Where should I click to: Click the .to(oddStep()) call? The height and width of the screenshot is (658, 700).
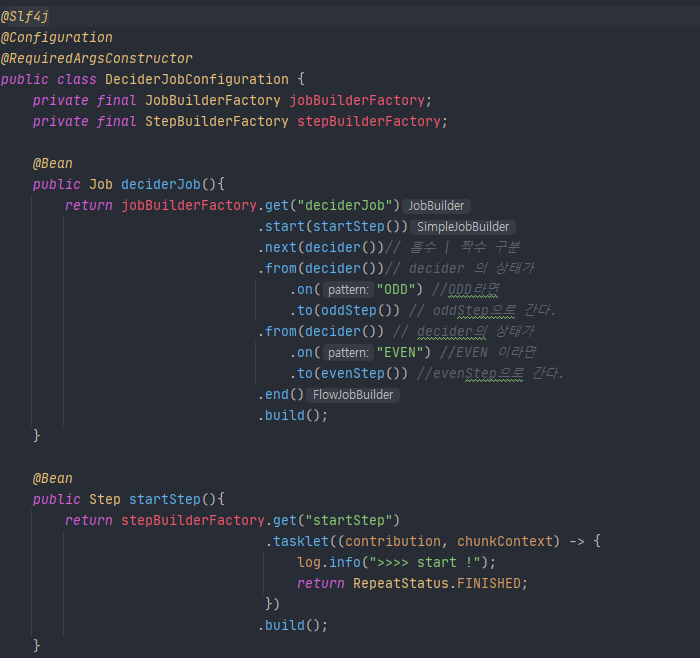tap(345, 310)
